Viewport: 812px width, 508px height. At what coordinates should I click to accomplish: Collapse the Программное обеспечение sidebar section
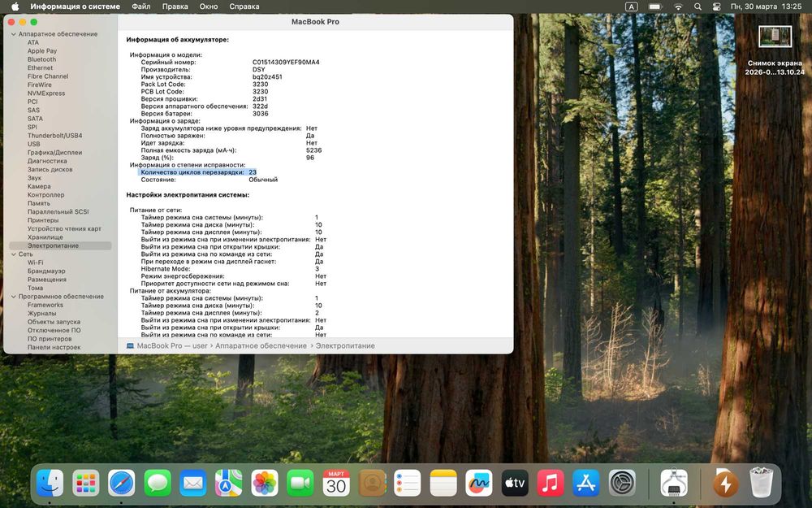14,297
